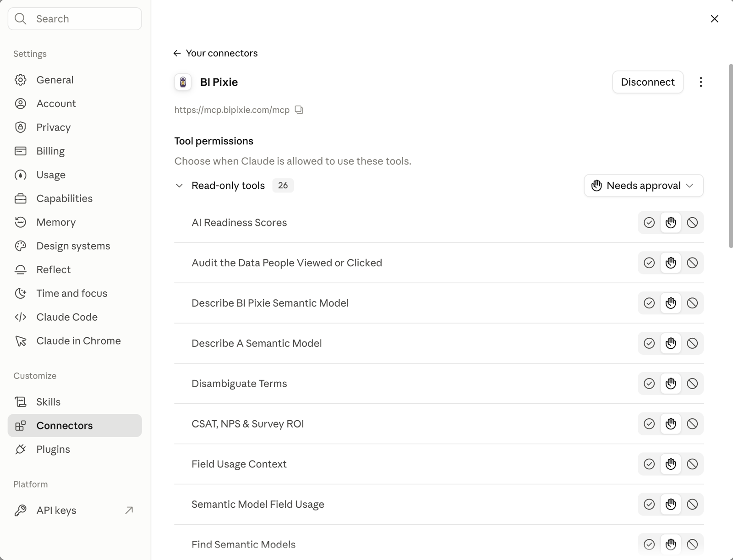Click into the Search field
733x560 pixels.
pos(75,19)
